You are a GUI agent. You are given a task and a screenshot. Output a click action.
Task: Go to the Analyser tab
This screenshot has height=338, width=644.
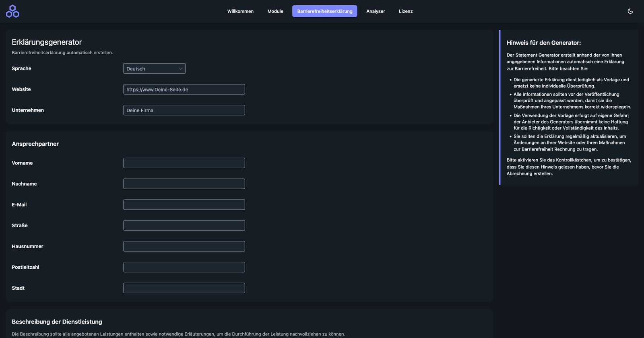click(376, 11)
